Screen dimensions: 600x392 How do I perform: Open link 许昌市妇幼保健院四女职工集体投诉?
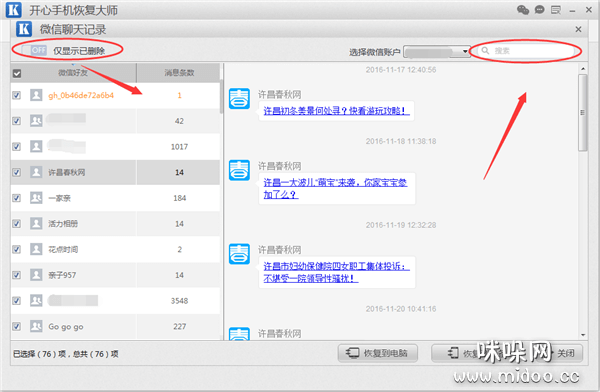pyautogui.click(x=336, y=272)
